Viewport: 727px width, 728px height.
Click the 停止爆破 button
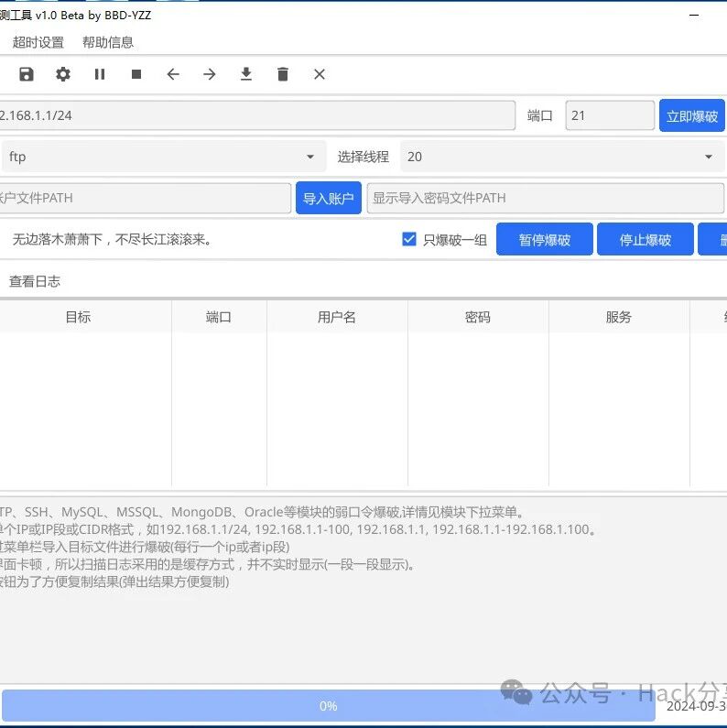tap(645, 240)
